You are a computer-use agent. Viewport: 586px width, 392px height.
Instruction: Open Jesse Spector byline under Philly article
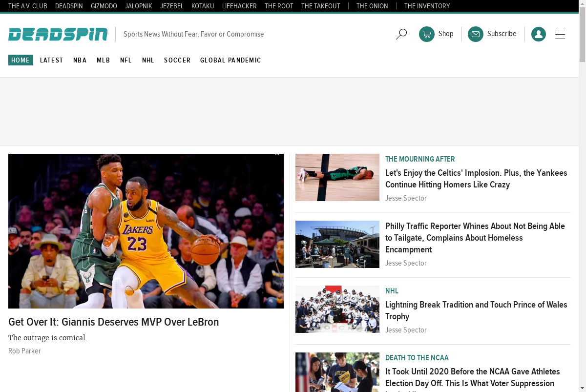pos(406,263)
